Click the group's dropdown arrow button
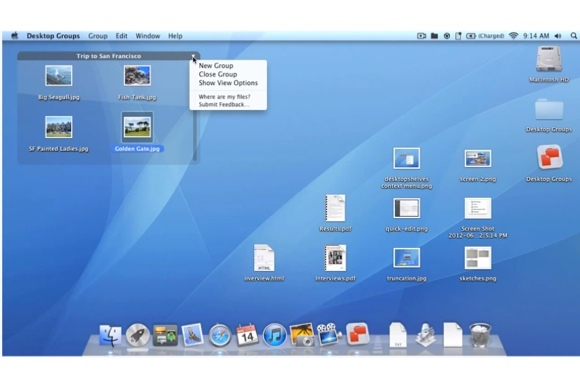Screen dimensions: 580x388 (193, 56)
